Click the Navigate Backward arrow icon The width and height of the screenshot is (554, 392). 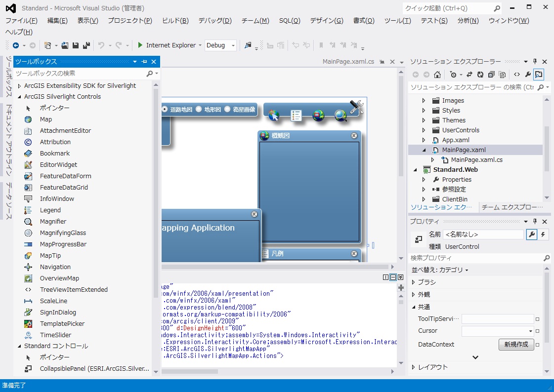coord(16,45)
